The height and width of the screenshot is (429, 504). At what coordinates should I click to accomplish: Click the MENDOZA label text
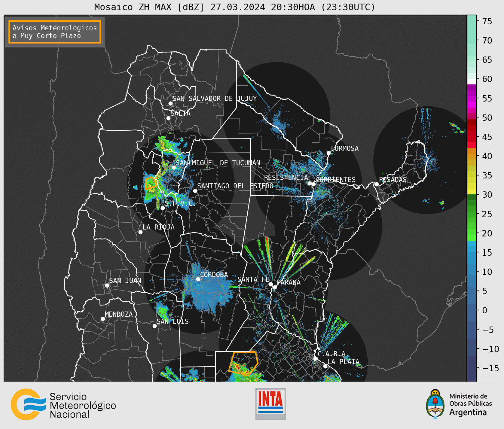pyautogui.click(x=119, y=314)
